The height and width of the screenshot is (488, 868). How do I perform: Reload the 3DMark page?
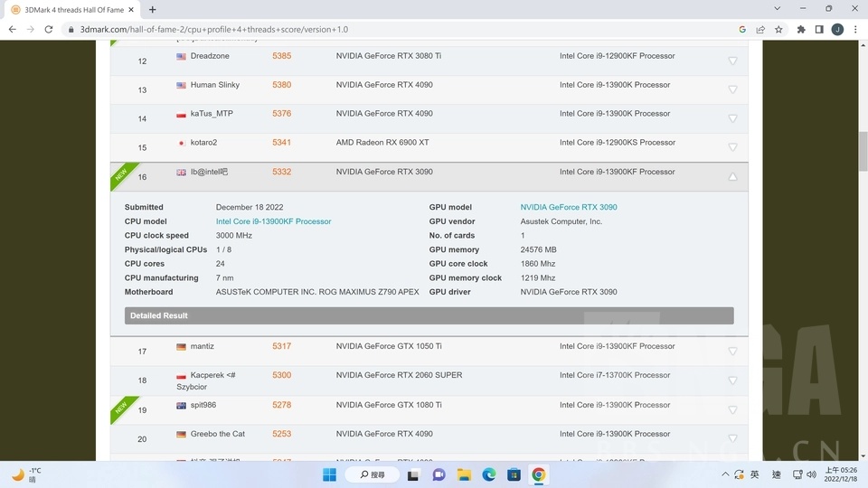pyautogui.click(x=51, y=29)
